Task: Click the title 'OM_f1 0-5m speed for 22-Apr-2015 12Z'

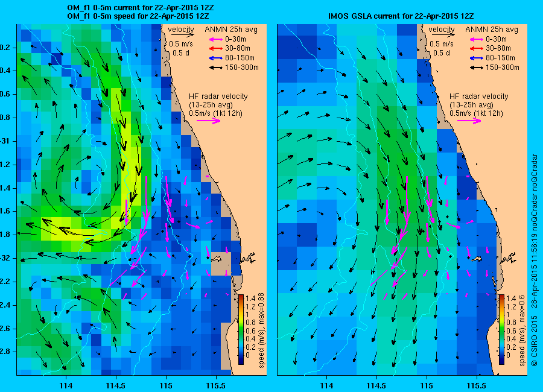Action: click(x=138, y=16)
